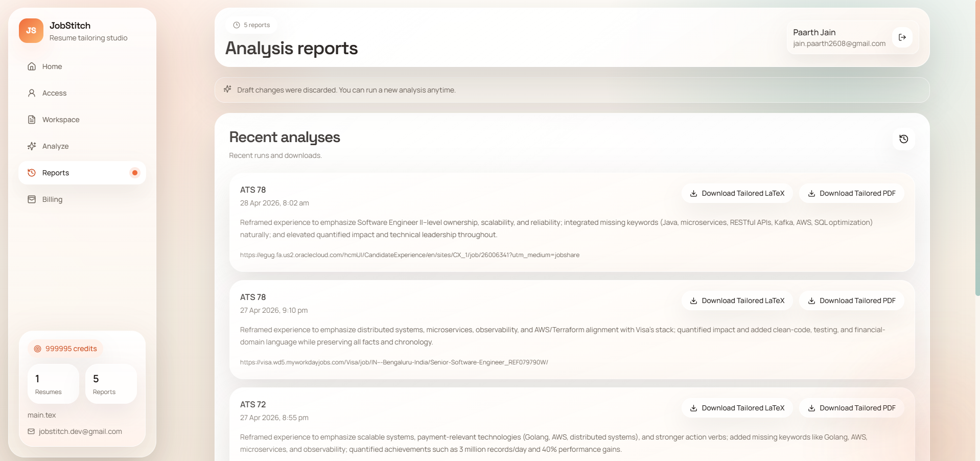Screen dimensions: 980x461
Task: Download Tailored LaTeX for ATS 72 report
Action: [x=737, y=408]
